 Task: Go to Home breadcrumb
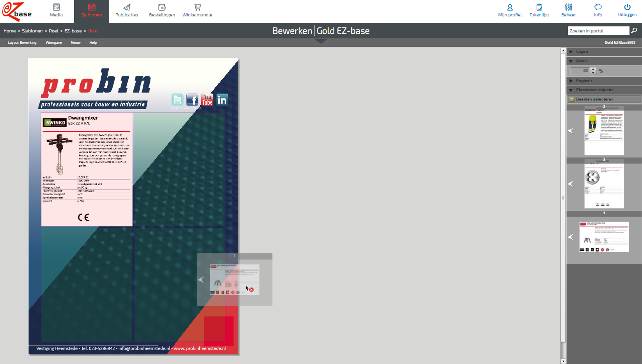[10, 31]
